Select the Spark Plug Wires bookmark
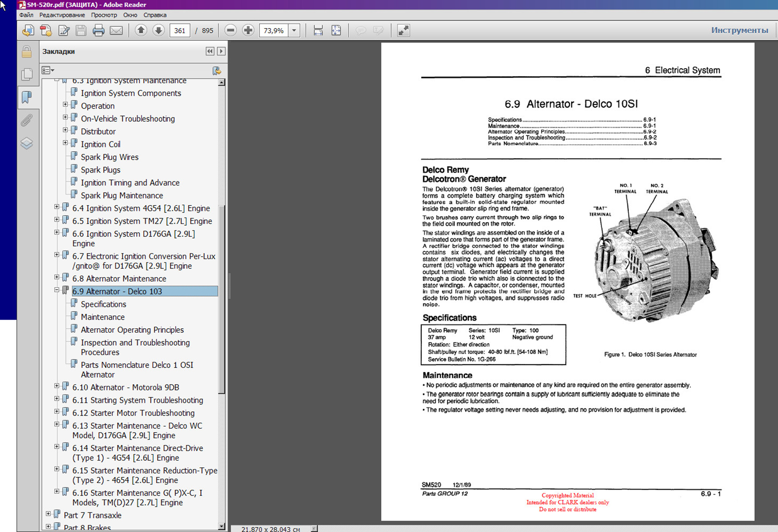The width and height of the screenshot is (778, 532). pyautogui.click(x=109, y=157)
